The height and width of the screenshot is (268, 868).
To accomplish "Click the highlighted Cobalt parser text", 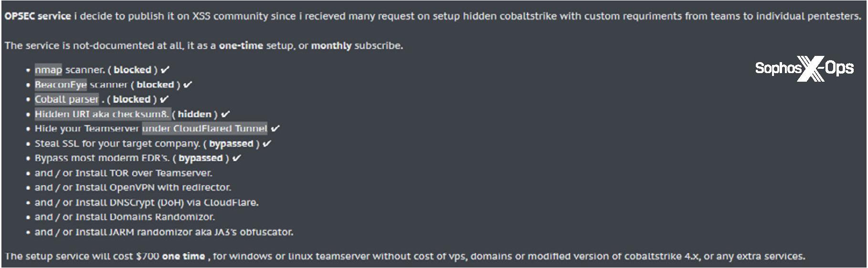I will coord(67,99).
